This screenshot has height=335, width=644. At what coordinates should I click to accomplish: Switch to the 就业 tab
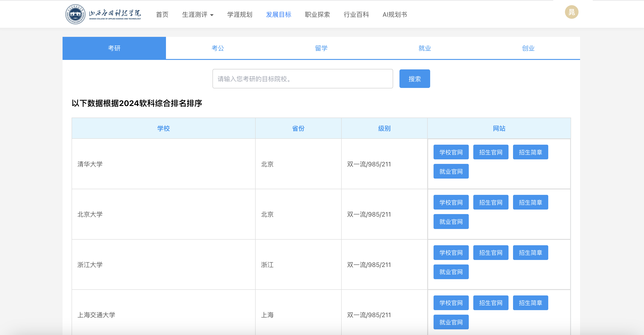[425, 48]
